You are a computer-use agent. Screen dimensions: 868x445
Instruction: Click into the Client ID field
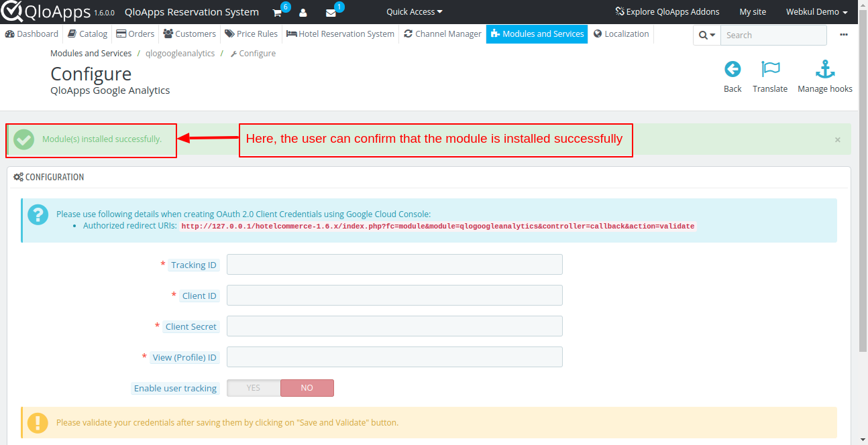click(x=394, y=296)
